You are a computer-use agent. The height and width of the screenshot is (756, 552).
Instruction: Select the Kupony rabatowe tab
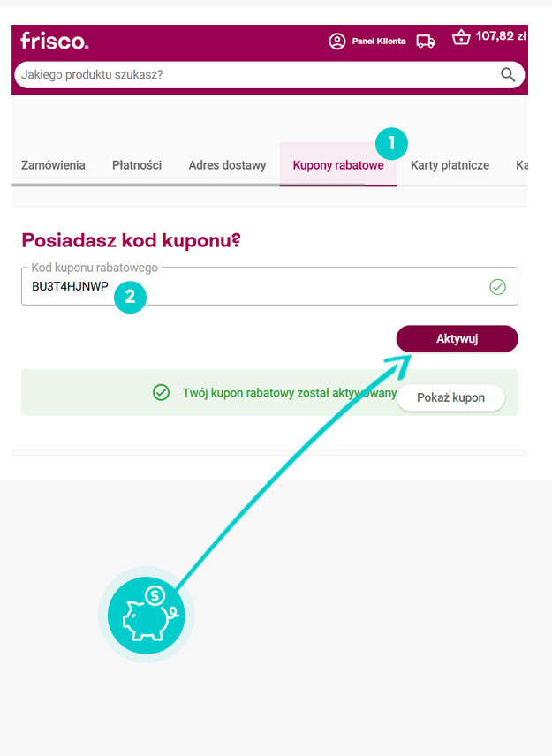pos(338,165)
